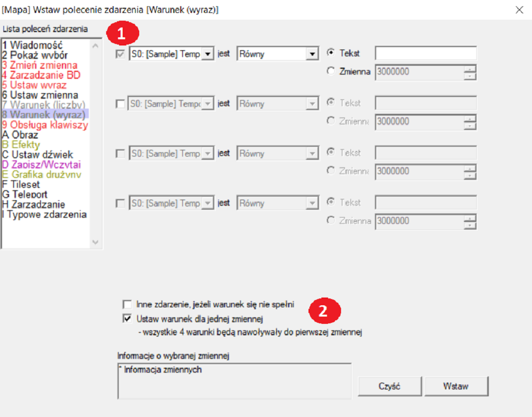Pick 'Zapisz/Wczytaj' in the command list

45,165
